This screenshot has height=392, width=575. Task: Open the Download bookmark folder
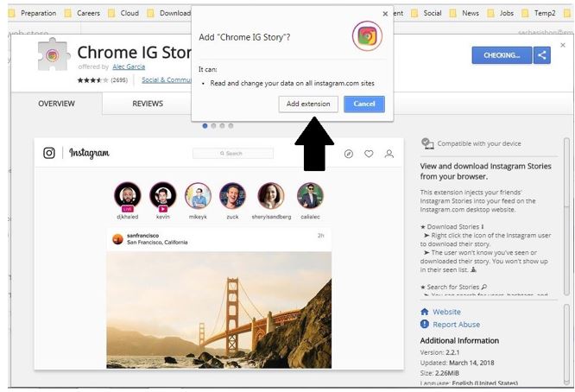tap(169, 13)
